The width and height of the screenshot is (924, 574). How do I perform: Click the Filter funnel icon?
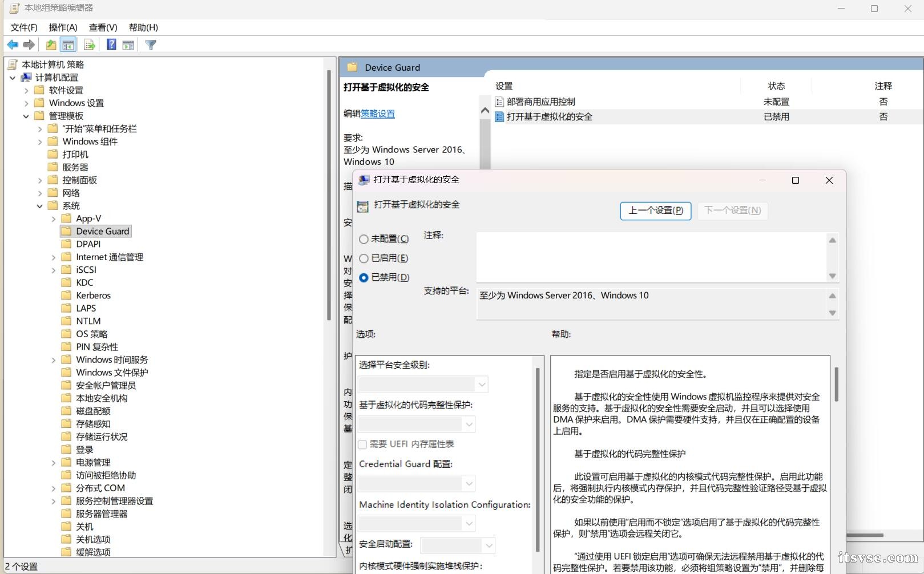151,45
